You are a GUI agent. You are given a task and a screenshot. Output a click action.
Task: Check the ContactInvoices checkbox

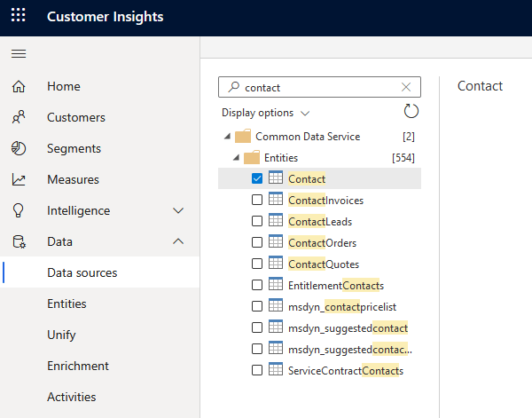(x=257, y=201)
